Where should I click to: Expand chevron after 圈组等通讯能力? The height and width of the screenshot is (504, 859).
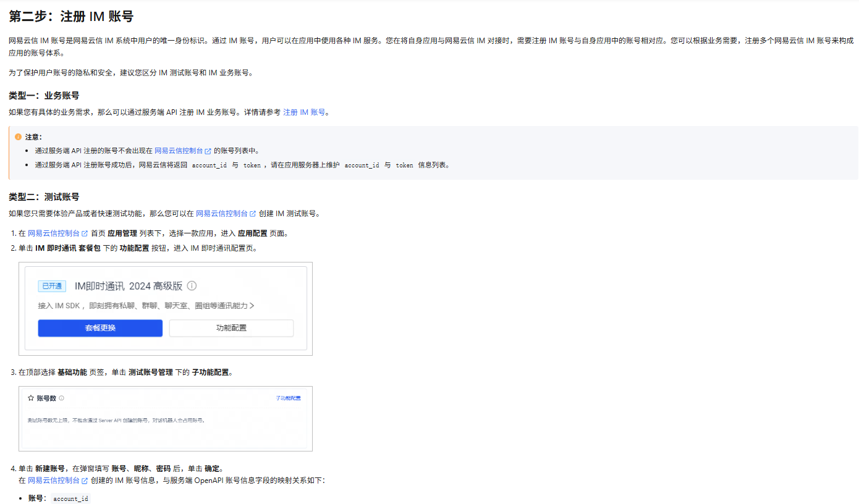[x=252, y=306]
